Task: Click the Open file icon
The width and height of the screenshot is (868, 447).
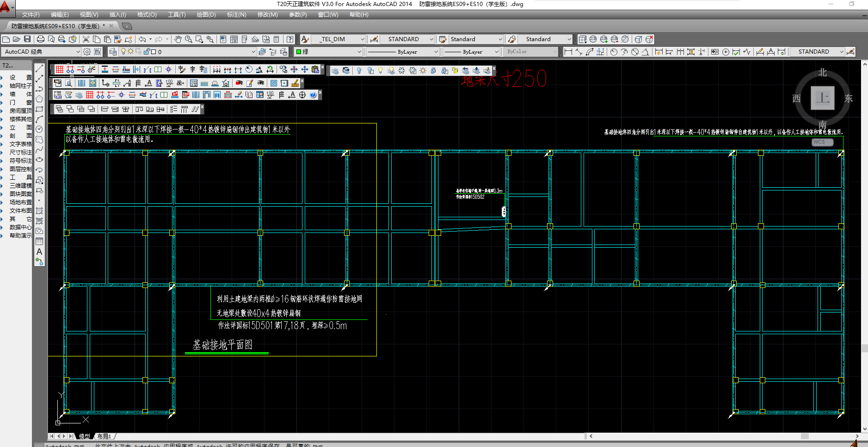Action: [16, 39]
